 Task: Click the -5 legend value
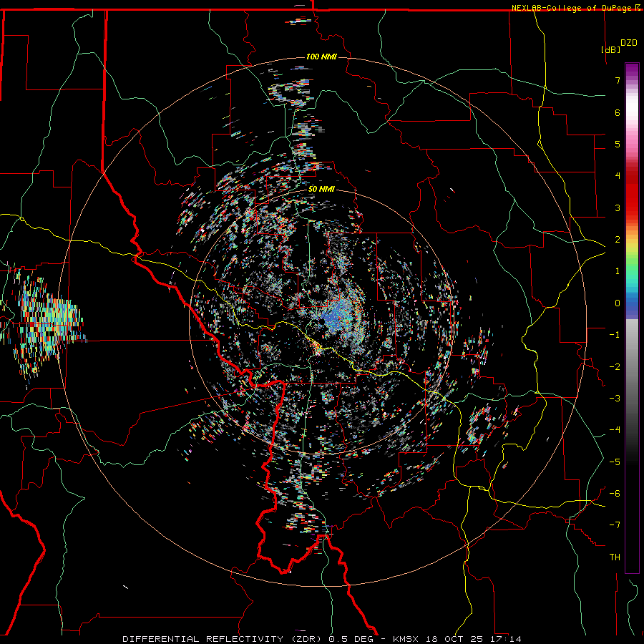[615, 462]
